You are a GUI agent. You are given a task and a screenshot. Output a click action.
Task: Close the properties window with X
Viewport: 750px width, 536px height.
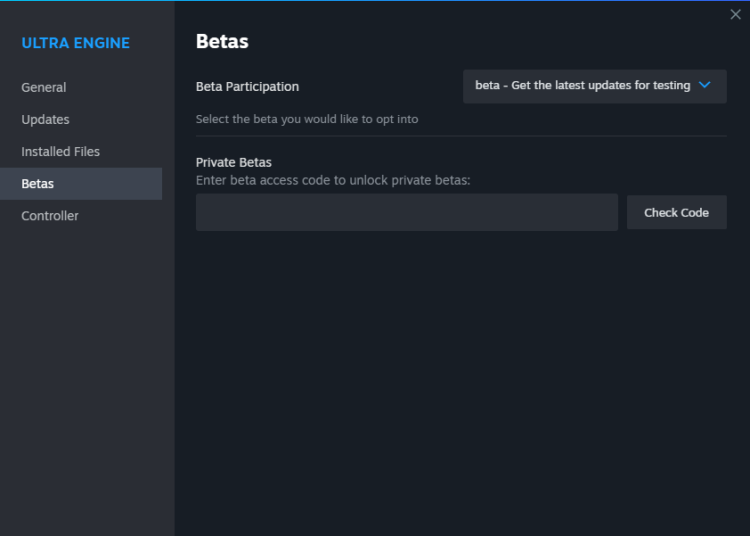(x=736, y=14)
